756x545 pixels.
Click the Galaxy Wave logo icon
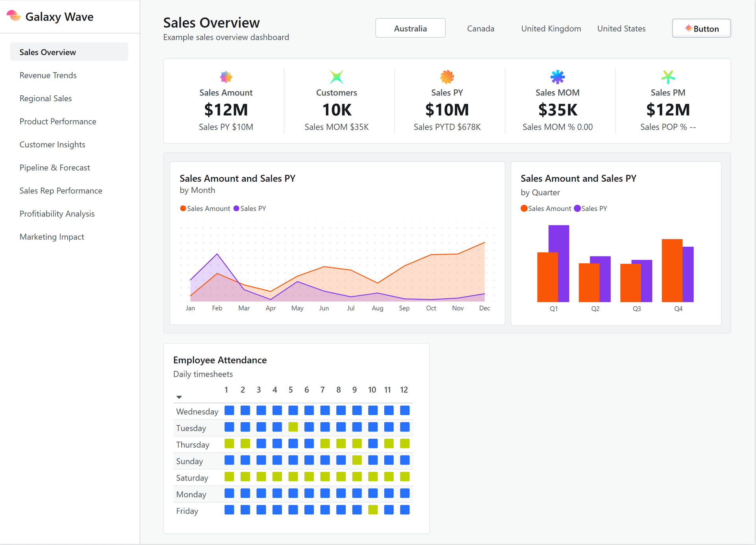14,16
